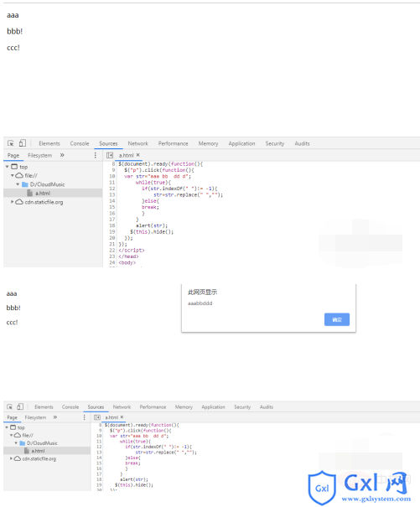Open Audits tab in lower DevTools
The width and height of the screenshot is (420, 507).
tap(267, 407)
